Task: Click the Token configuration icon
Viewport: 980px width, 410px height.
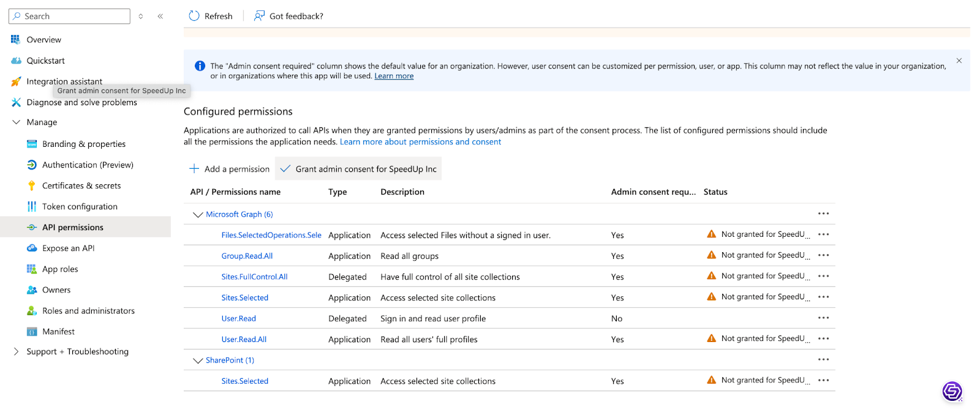Action: click(32, 206)
